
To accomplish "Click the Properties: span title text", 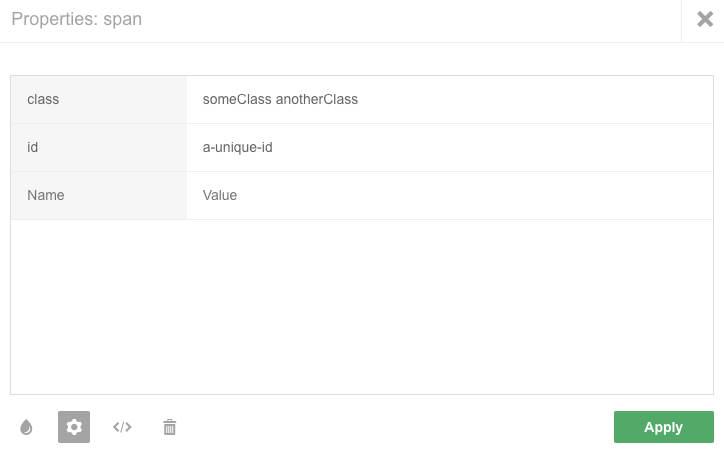I will point(76,20).
